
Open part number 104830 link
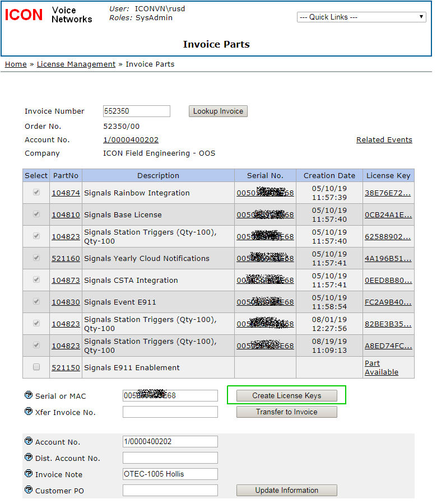tap(66, 302)
